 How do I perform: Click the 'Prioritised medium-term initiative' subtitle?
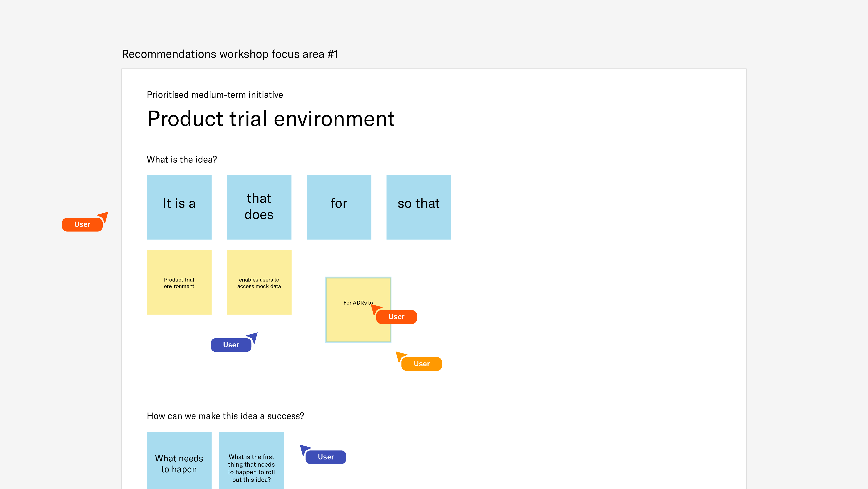tap(215, 95)
